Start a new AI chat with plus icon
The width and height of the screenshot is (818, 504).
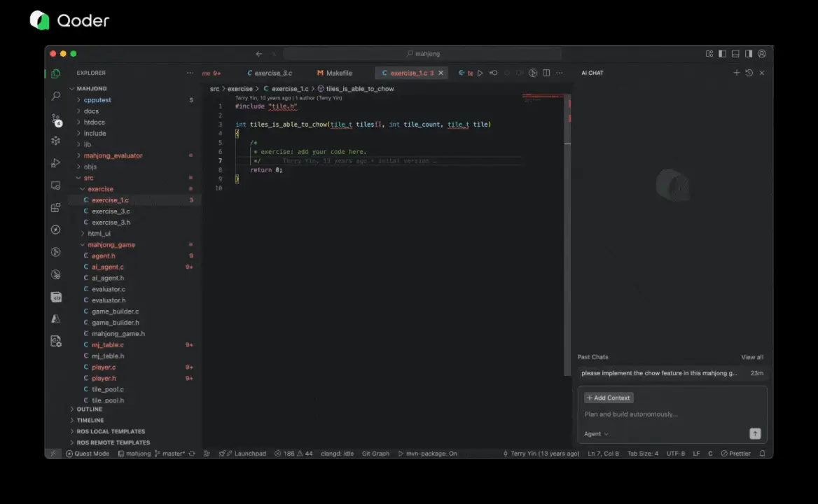737,73
